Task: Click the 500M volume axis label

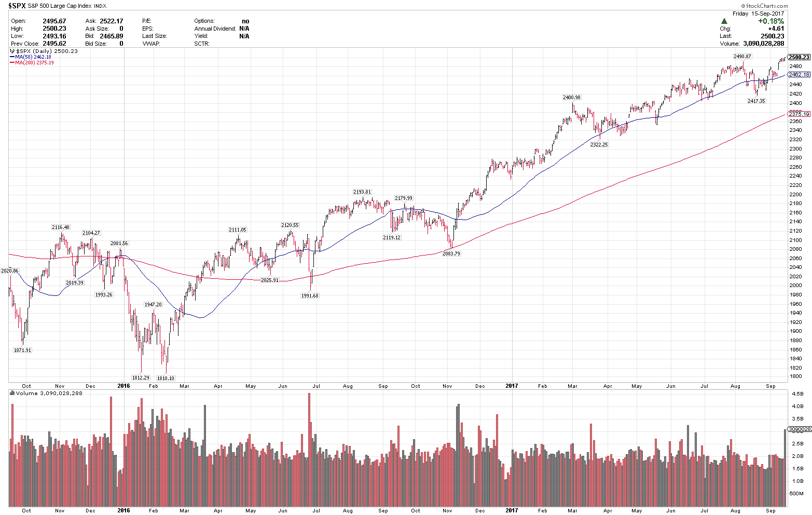Action: (x=796, y=493)
